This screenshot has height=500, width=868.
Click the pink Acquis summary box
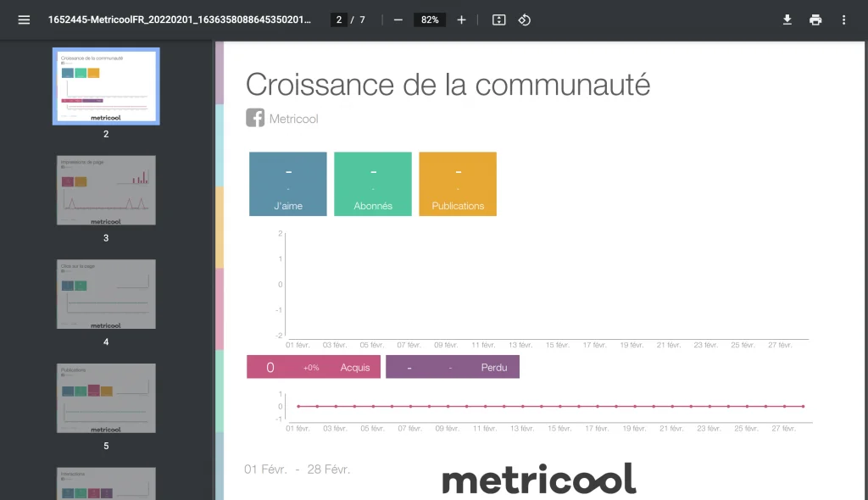(x=314, y=367)
